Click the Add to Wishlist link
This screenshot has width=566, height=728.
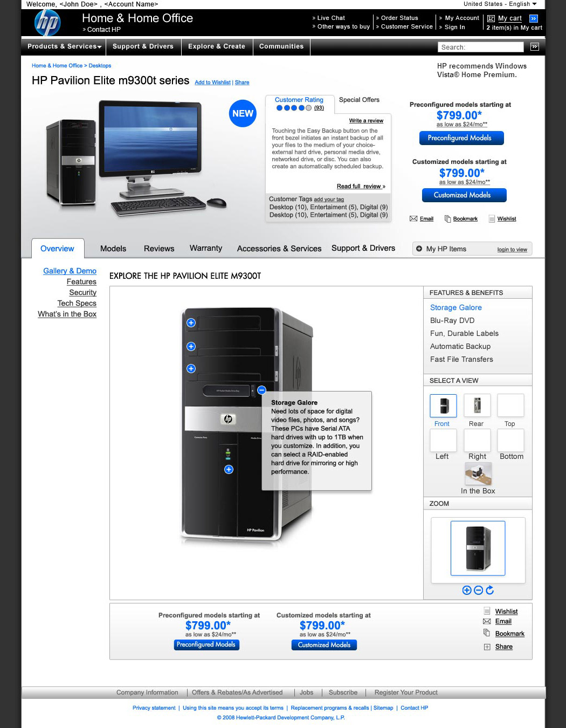[x=212, y=83]
